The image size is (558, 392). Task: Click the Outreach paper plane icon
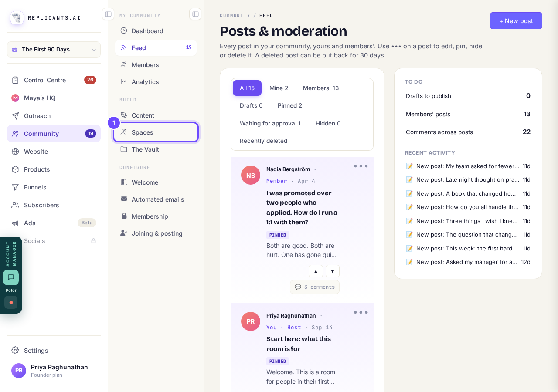[x=15, y=116]
